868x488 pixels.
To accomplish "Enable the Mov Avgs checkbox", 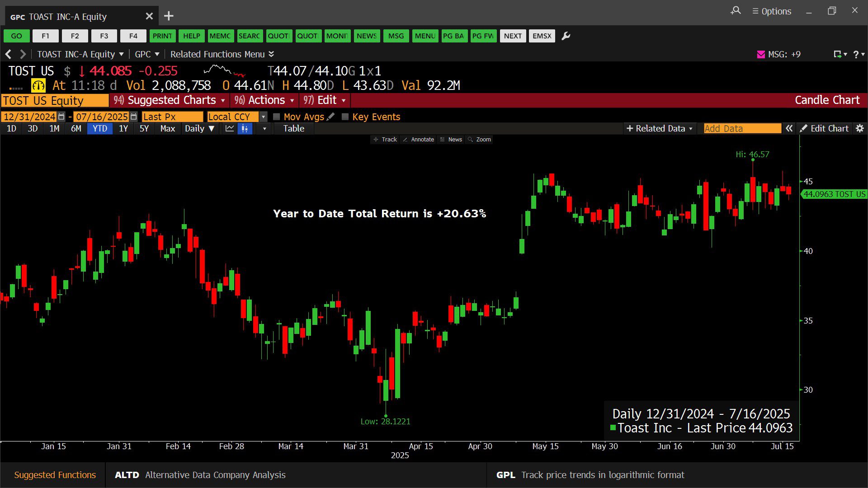I will tap(277, 117).
